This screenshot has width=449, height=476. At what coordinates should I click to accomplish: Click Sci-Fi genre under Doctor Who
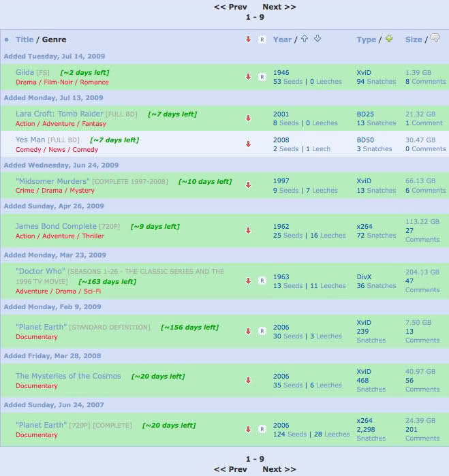click(92, 291)
